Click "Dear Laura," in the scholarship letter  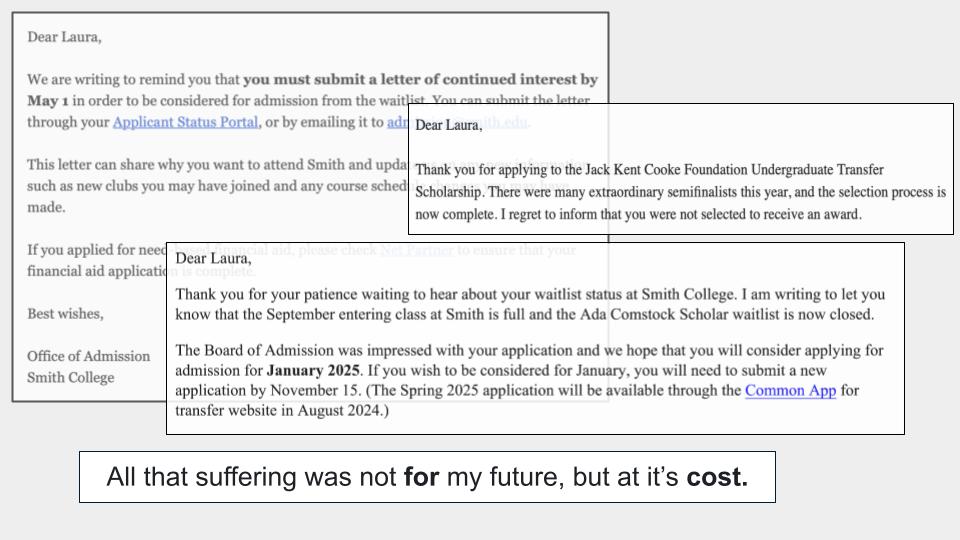click(448, 125)
